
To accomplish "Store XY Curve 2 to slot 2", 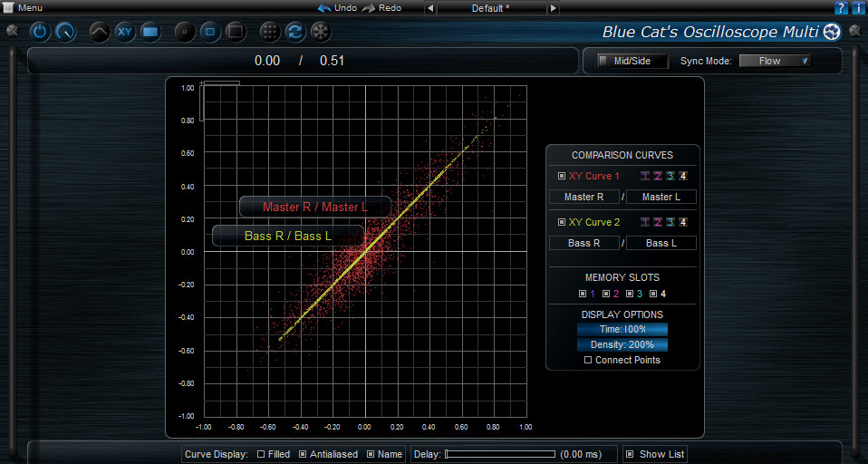I will (658, 222).
